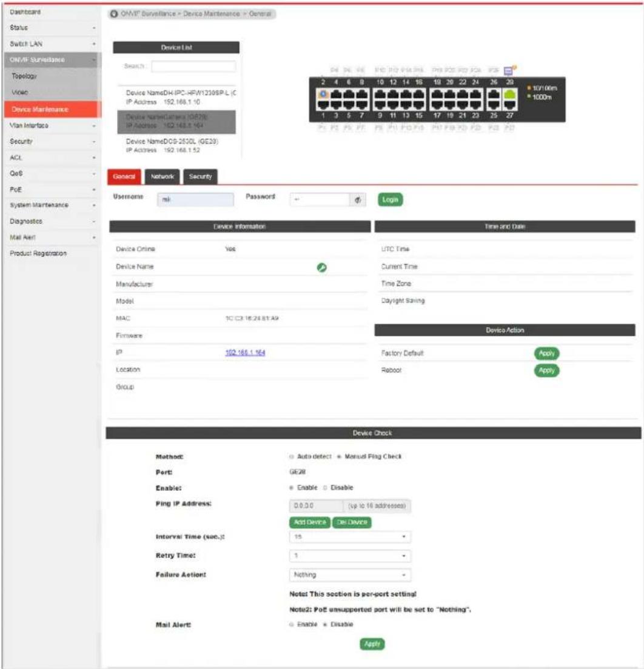Viewport: 644px width, 669px height.
Task: Expand the Vlan Interface sidebar menu
Action: [x=52, y=125]
